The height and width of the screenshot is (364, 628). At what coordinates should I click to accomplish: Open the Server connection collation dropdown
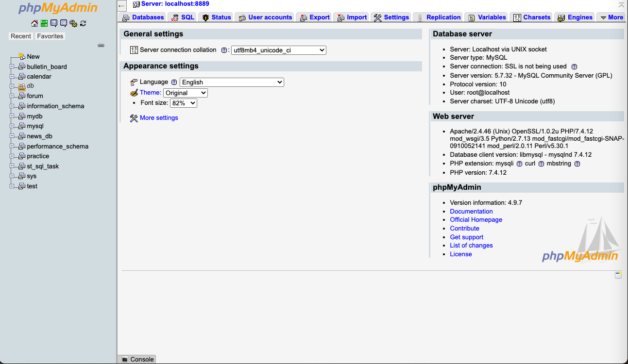279,50
